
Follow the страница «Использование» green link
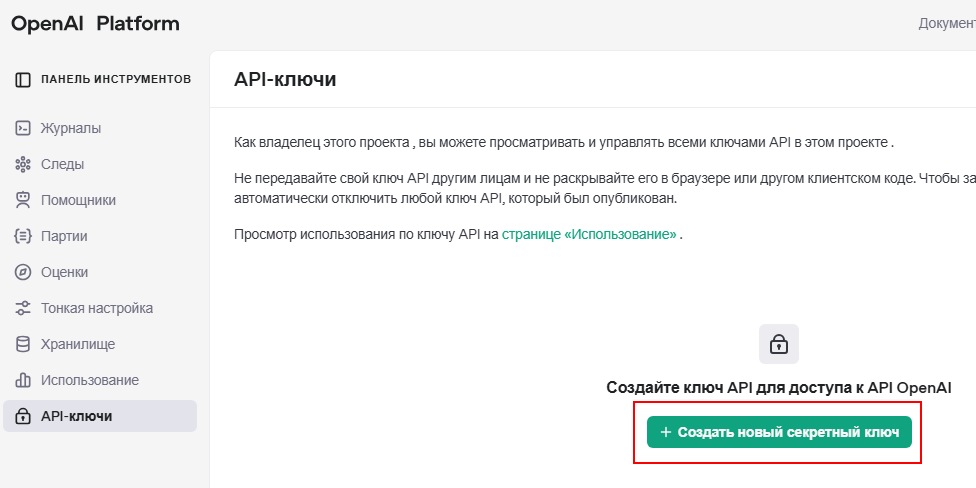(589, 235)
